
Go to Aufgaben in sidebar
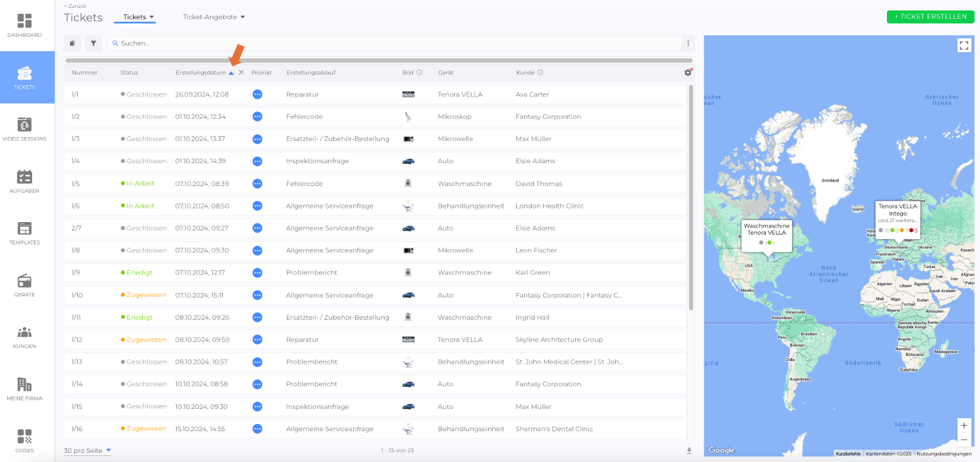[x=24, y=177]
